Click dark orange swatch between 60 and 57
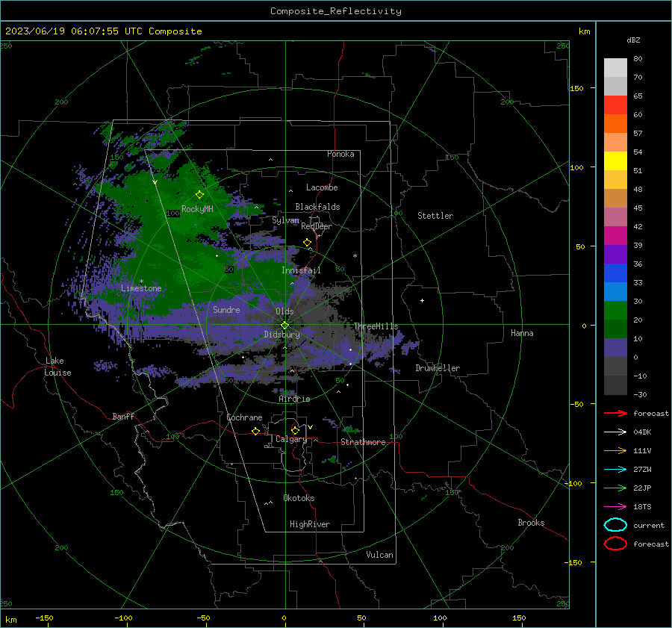672x628 pixels. tap(615, 124)
